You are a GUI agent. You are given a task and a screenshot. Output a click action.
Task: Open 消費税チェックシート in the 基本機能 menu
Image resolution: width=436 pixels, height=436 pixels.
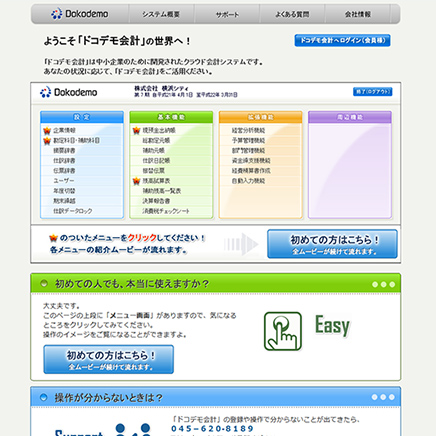(166, 211)
